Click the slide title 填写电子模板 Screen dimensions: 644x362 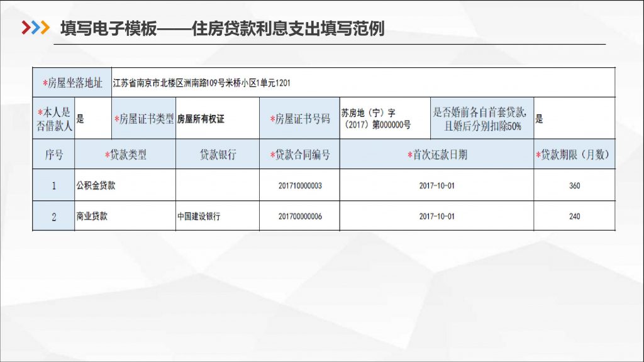[108, 28]
